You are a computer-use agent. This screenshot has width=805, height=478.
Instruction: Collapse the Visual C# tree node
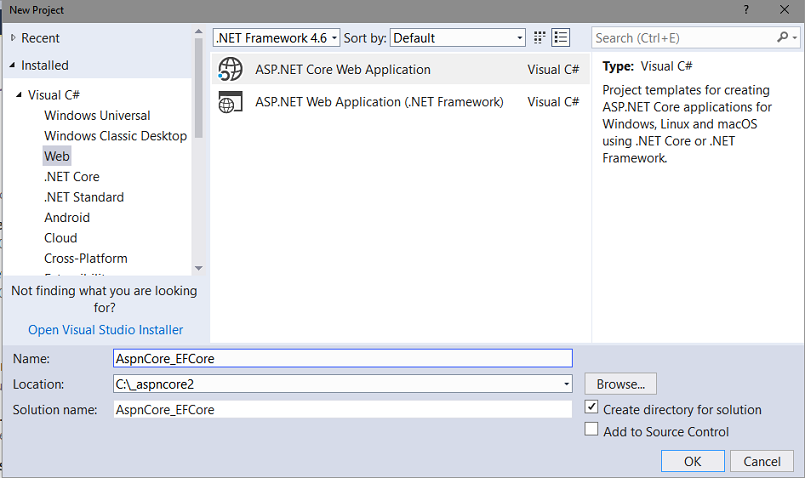tap(19, 94)
